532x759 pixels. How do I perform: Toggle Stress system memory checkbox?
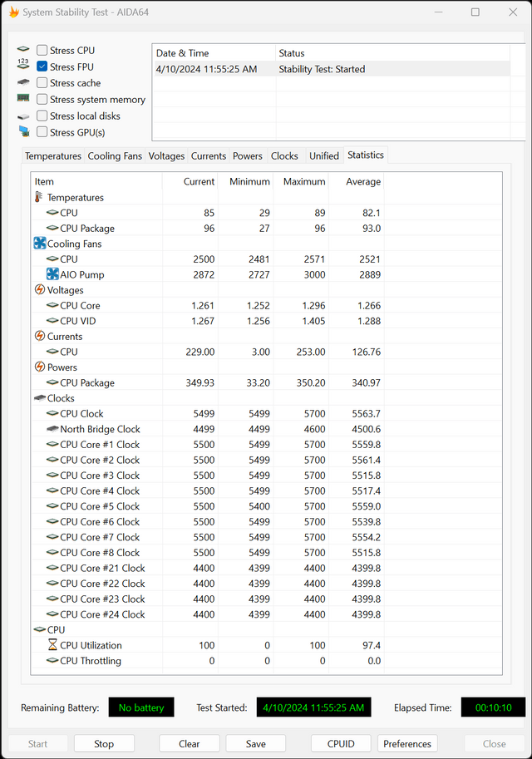[42, 99]
